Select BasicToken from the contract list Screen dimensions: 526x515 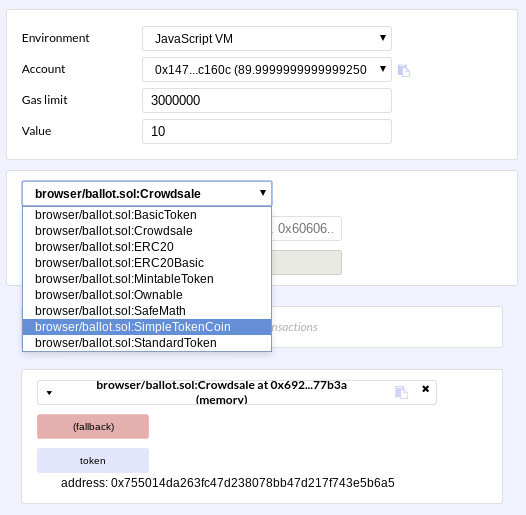(x=147, y=215)
